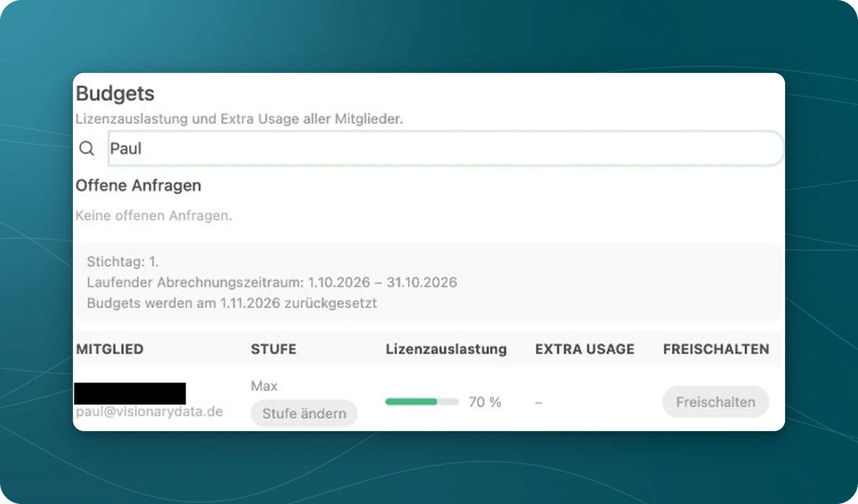Click the Lizenzauslastung column header
The width and height of the screenshot is (858, 504).
[446, 349]
